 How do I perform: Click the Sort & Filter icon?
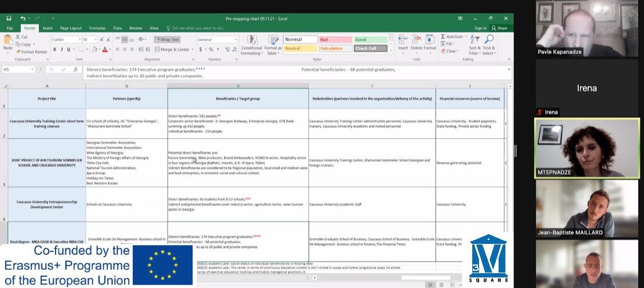coord(474,40)
